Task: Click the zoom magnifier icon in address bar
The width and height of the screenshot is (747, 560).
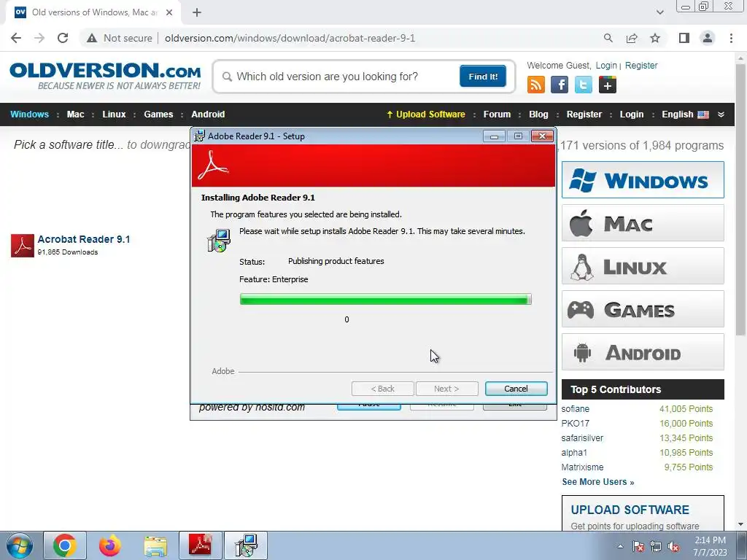Action: (x=608, y=38)
